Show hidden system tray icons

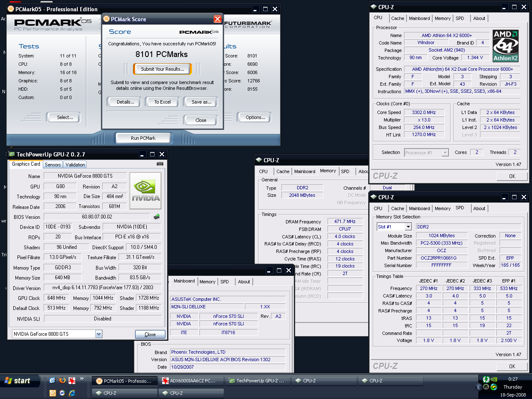pyautogui.click(x=478, y=387)
